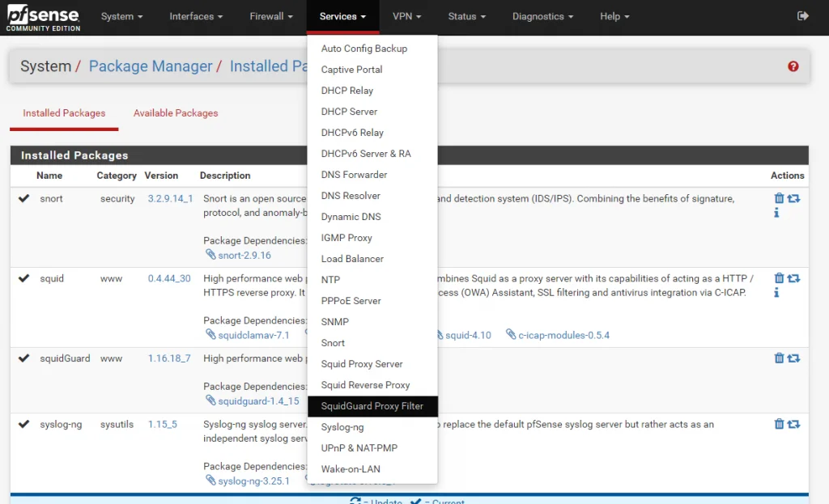Screen dimensions: 829x504
Task: Select SquidGuard Proxy Filter menu entry
Action: [x=372, y=406]
